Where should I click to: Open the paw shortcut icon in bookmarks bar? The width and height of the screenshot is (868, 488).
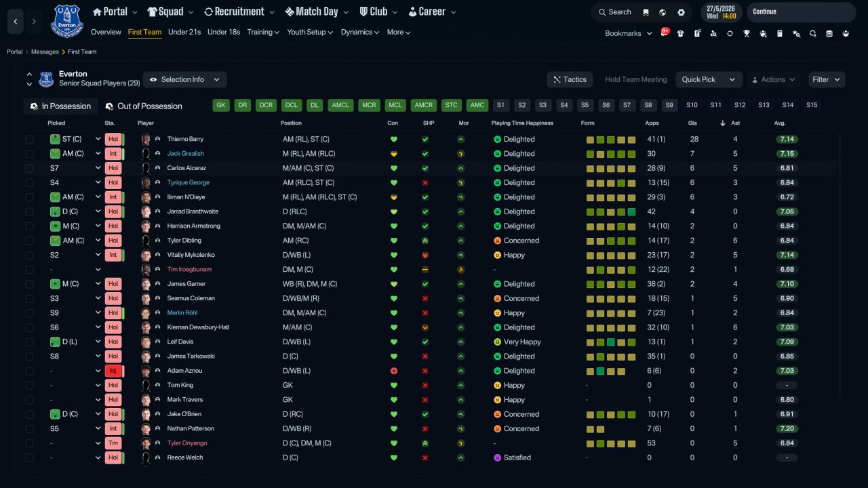point(763,33)
